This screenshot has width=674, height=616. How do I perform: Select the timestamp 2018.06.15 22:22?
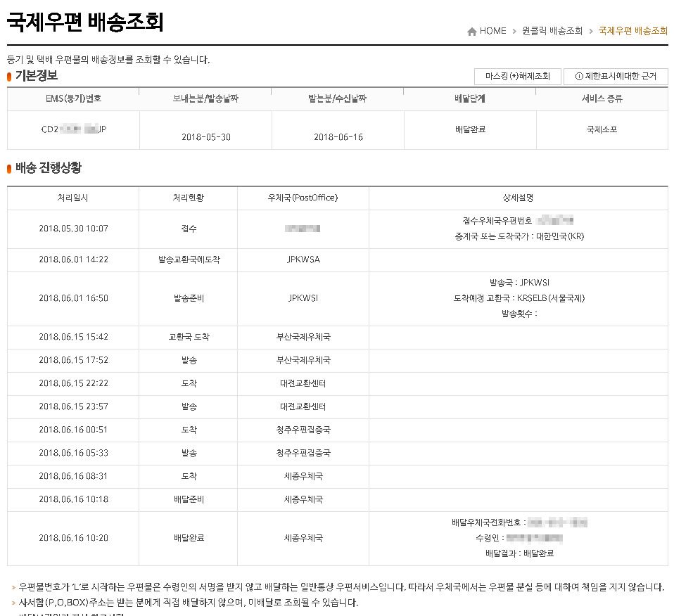(73, 384)
